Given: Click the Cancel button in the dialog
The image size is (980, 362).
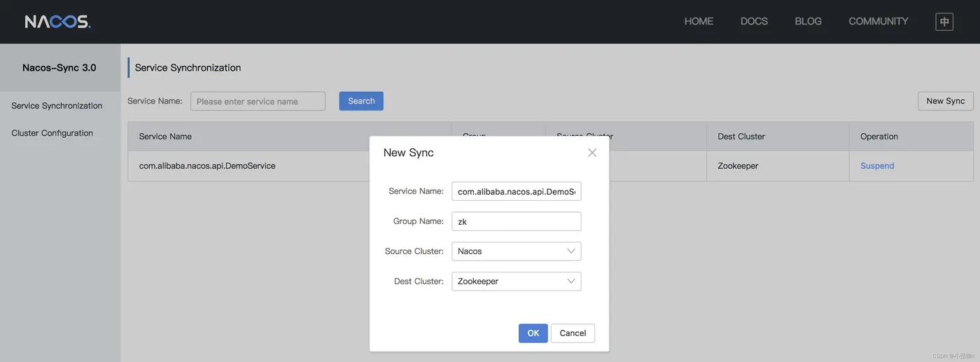Looking at the screenshot, I should [573, 333].
